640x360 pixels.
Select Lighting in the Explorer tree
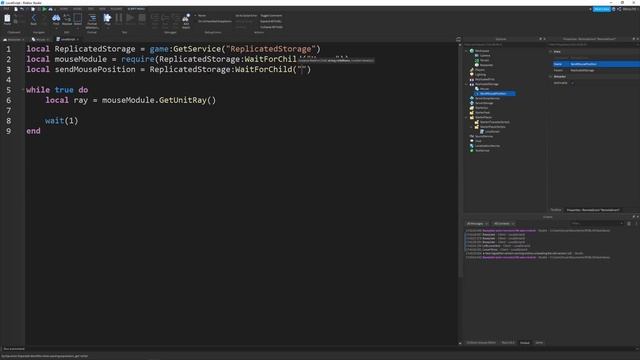click(x=480, y=75)
